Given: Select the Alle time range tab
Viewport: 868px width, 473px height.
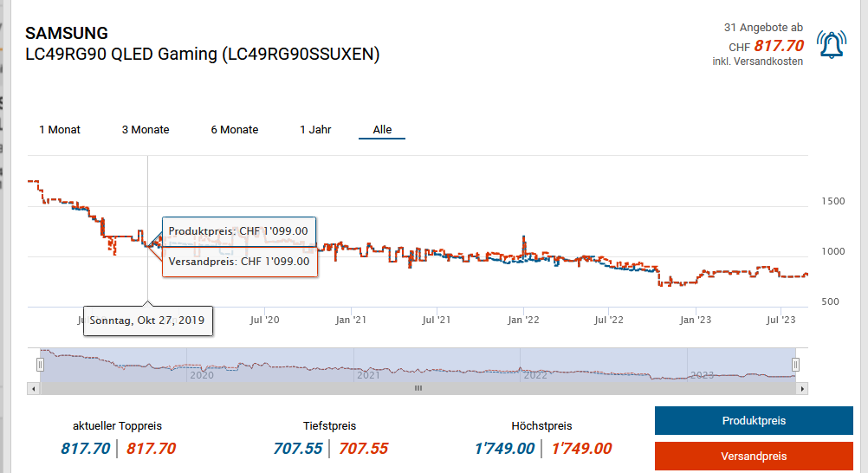Looking at the screenshot, I should [x=382, y=130].
